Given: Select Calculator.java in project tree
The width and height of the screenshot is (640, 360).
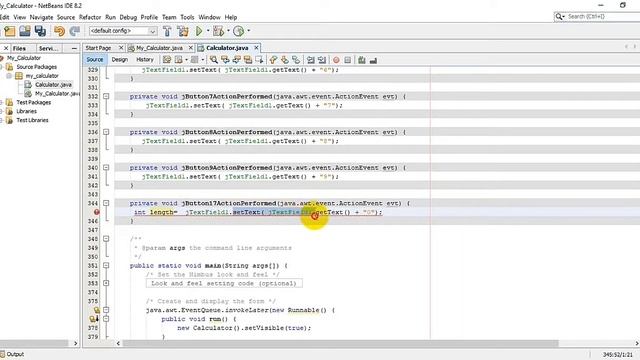Looking at the screenshot, I should (x=53, y=85).
